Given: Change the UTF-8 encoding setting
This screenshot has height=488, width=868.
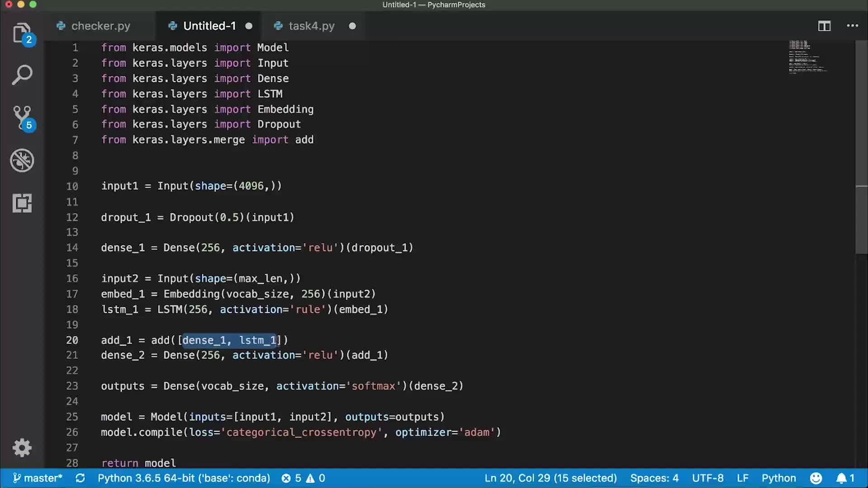Looking at the screenshot, I should [708, 478].
